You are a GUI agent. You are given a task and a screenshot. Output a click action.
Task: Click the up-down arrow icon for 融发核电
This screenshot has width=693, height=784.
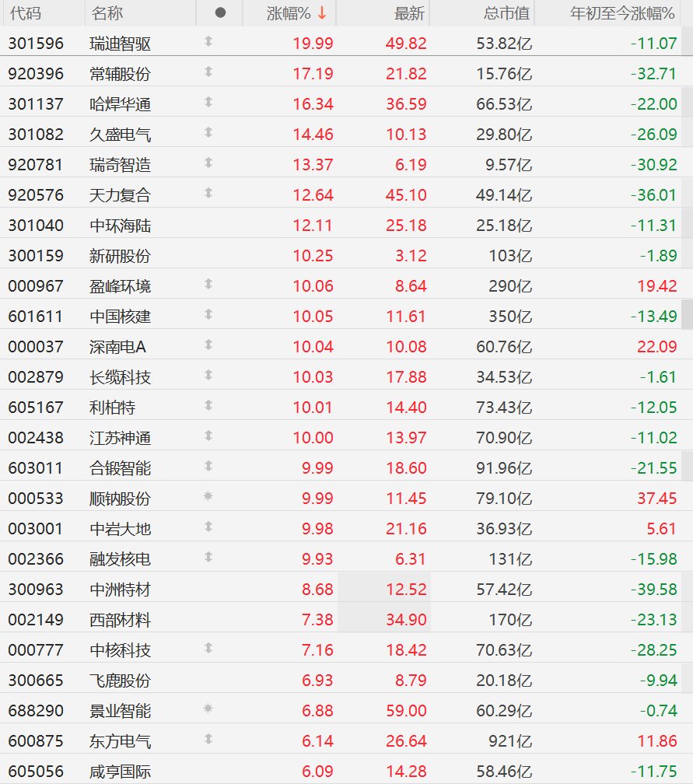click(x=208, y=557)
